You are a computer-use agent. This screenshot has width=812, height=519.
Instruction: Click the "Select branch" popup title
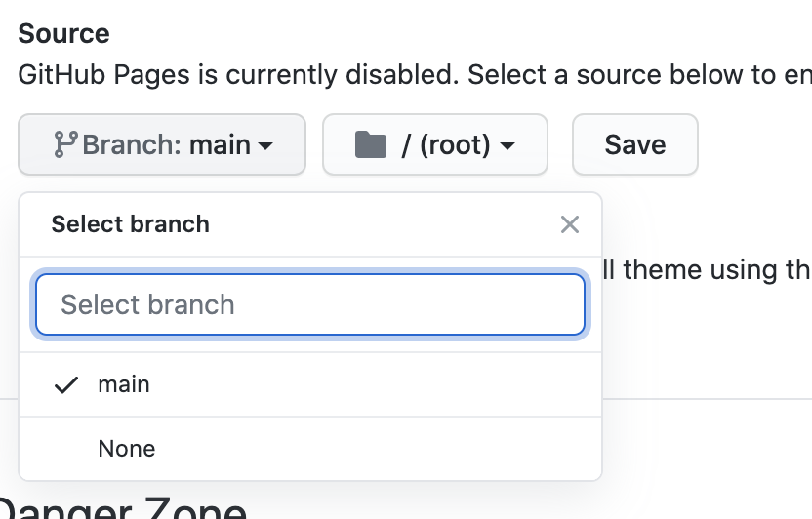(130, 224)
